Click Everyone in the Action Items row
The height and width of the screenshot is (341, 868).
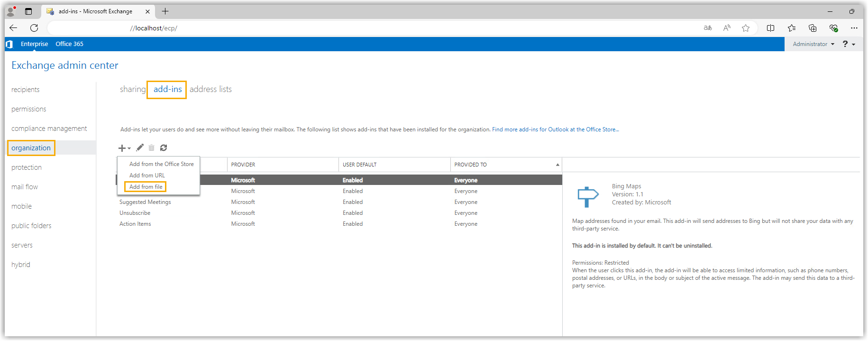pos(466,224)
